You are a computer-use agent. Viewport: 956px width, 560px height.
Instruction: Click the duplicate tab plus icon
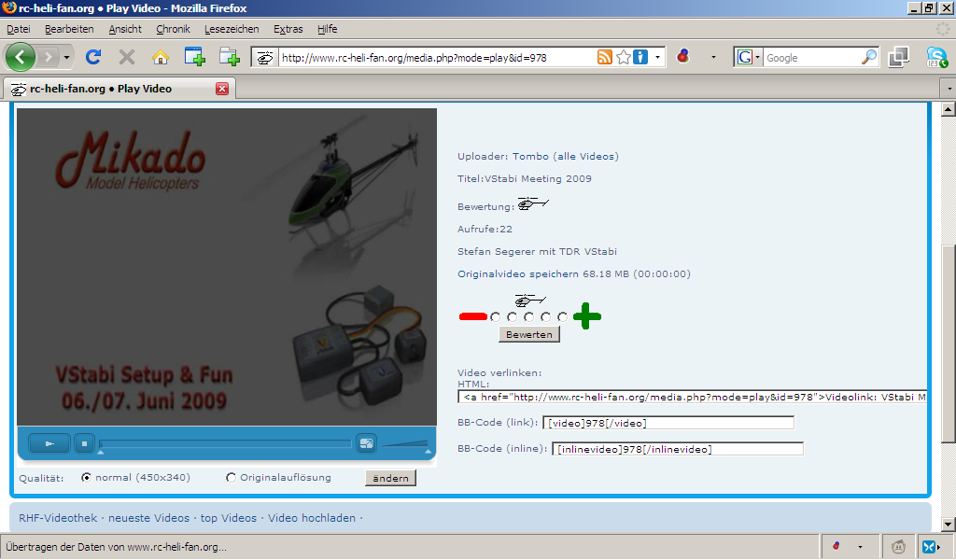[230, 57]
